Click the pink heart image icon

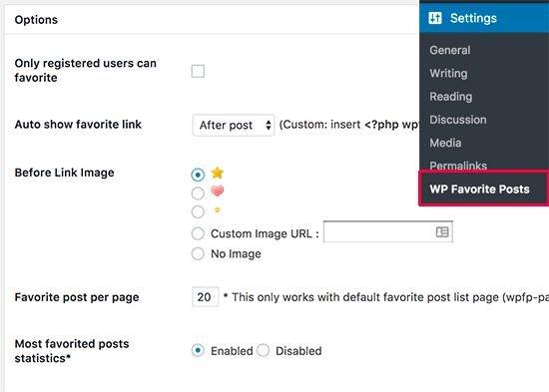pyautogui.click(x=217, y=191)
